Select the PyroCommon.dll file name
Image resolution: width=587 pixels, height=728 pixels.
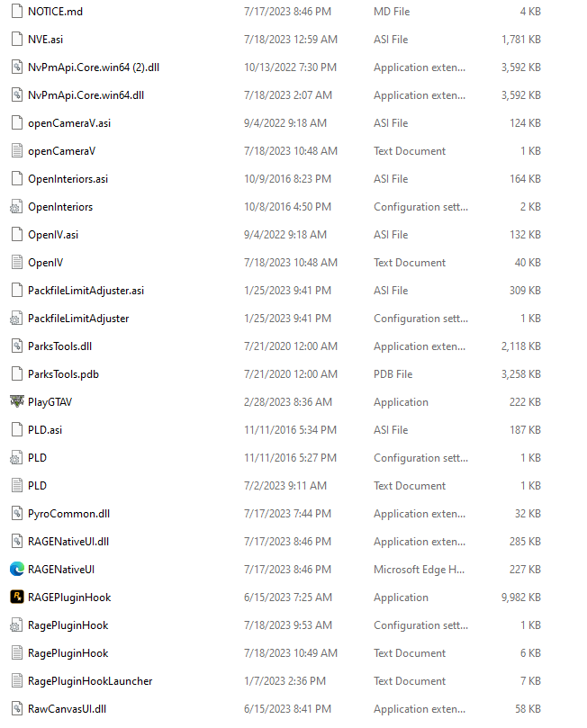68,514
